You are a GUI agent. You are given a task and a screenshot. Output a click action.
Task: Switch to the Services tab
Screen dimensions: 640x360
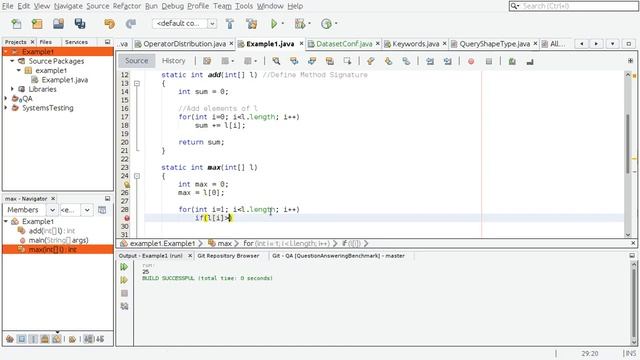point(76,42)
